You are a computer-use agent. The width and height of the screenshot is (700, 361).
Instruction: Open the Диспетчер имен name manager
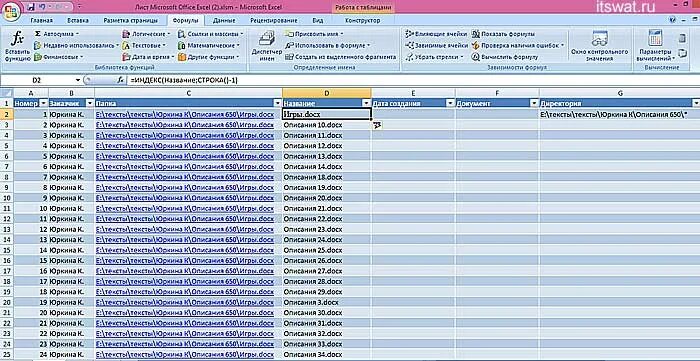267,46
